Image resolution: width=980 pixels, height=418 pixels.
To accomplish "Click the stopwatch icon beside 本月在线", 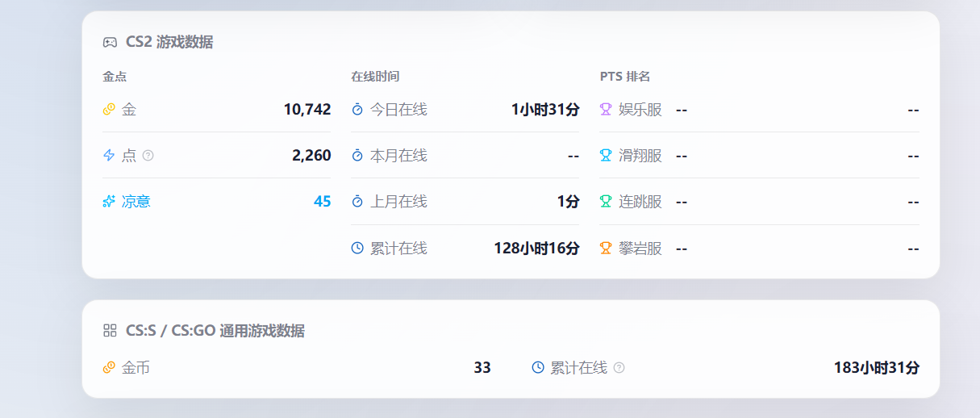I will pos(357,155).
